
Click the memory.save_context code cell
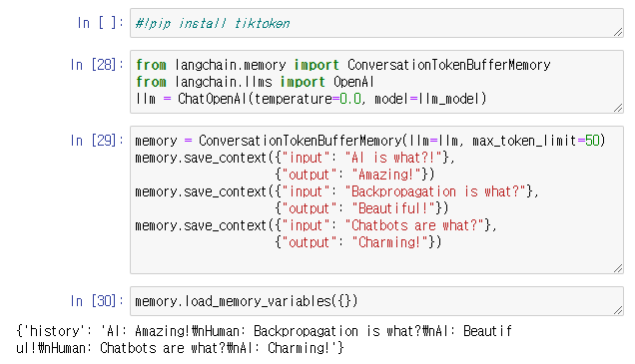[376, 199]
